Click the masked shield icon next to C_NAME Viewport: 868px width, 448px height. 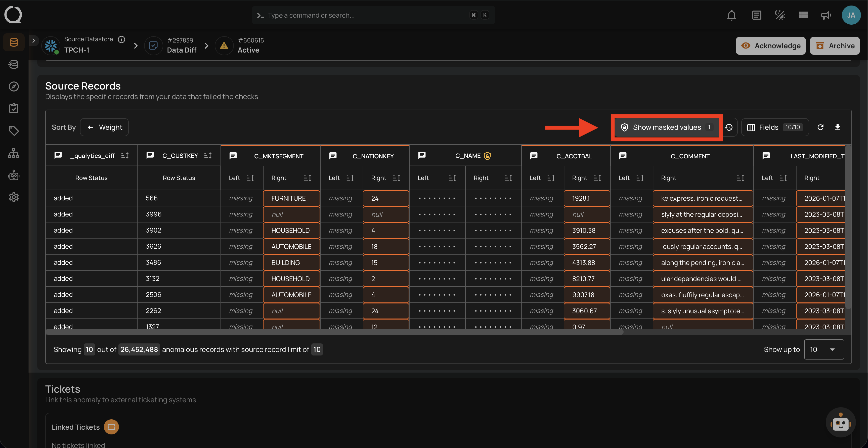click(487, 156)
